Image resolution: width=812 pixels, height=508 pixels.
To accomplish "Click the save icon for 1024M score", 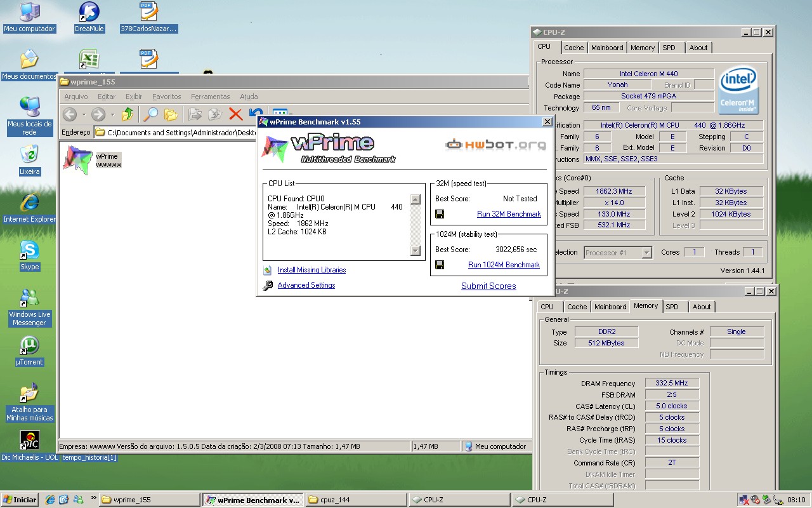I will pyautogui.click(x=440, y=265).
